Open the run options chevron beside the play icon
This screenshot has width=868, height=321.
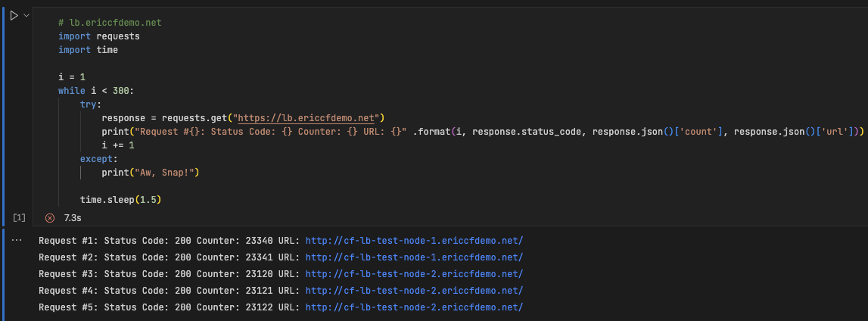pos(27,15)
